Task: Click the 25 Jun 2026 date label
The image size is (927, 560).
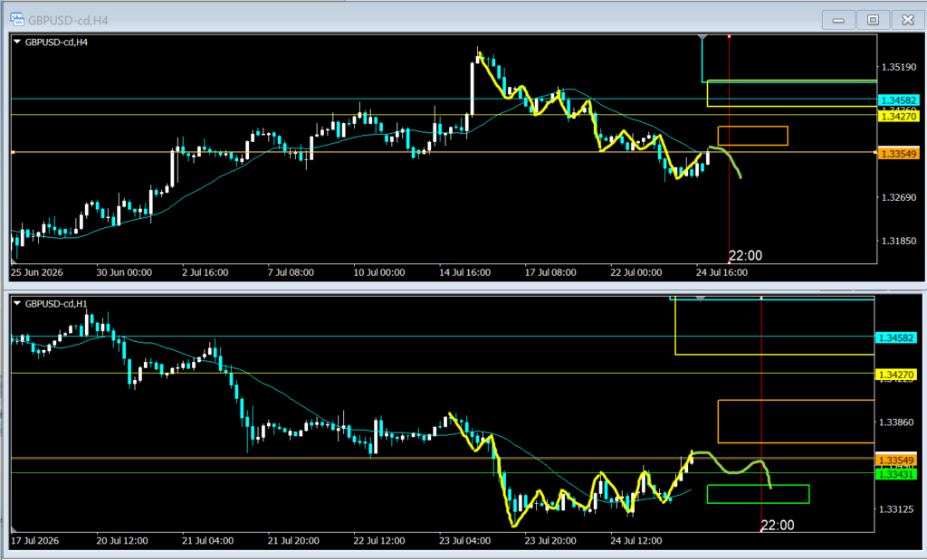Action: coord(36,272)
